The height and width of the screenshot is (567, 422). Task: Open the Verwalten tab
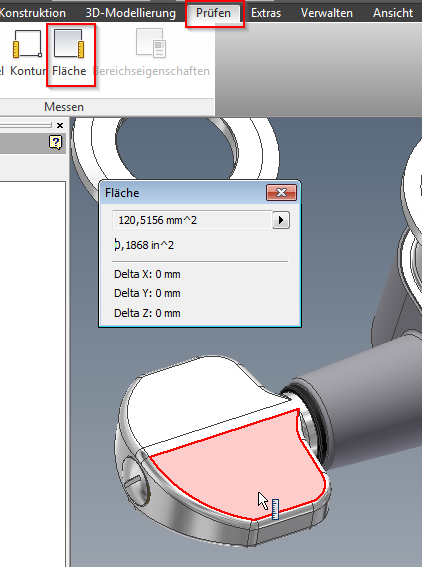[x=327, y=13]
